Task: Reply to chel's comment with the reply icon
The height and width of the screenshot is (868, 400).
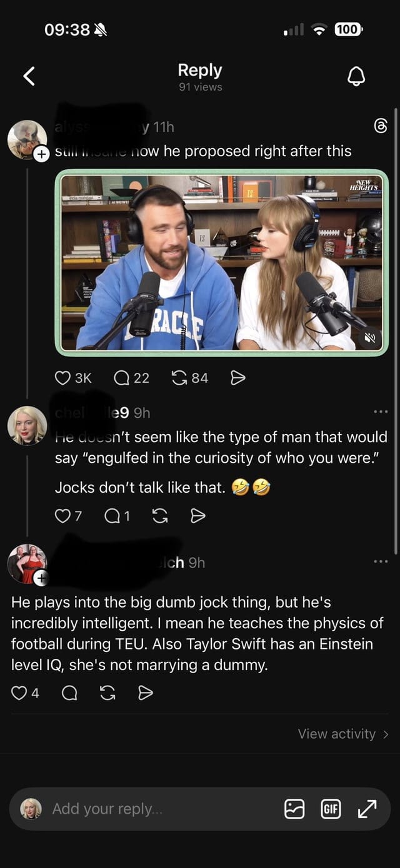Action: 112,516
